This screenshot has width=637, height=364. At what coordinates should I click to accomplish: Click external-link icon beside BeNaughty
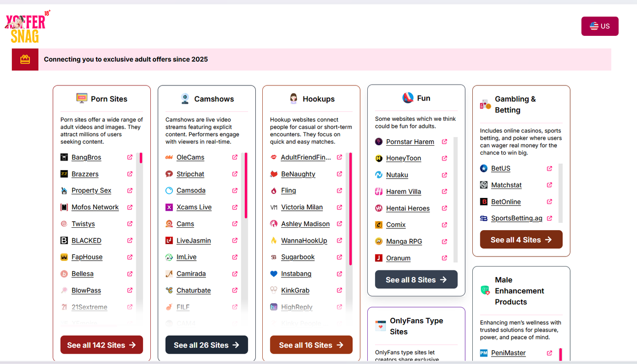click(x=339, y=174)
